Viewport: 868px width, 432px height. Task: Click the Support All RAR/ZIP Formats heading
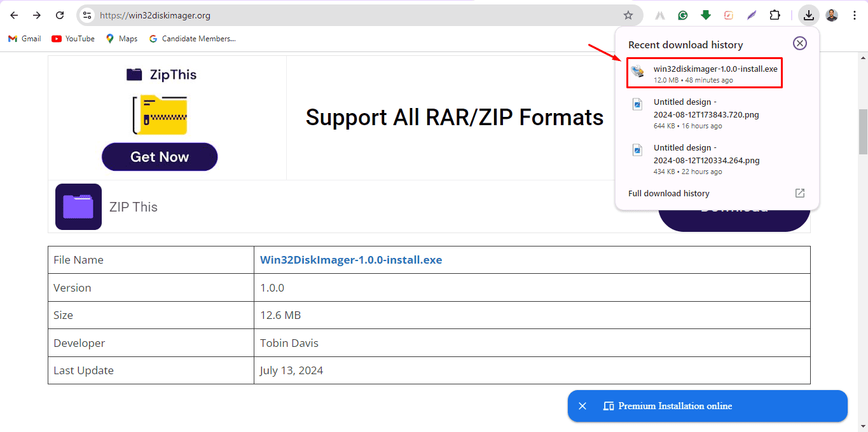pos(455,118)
